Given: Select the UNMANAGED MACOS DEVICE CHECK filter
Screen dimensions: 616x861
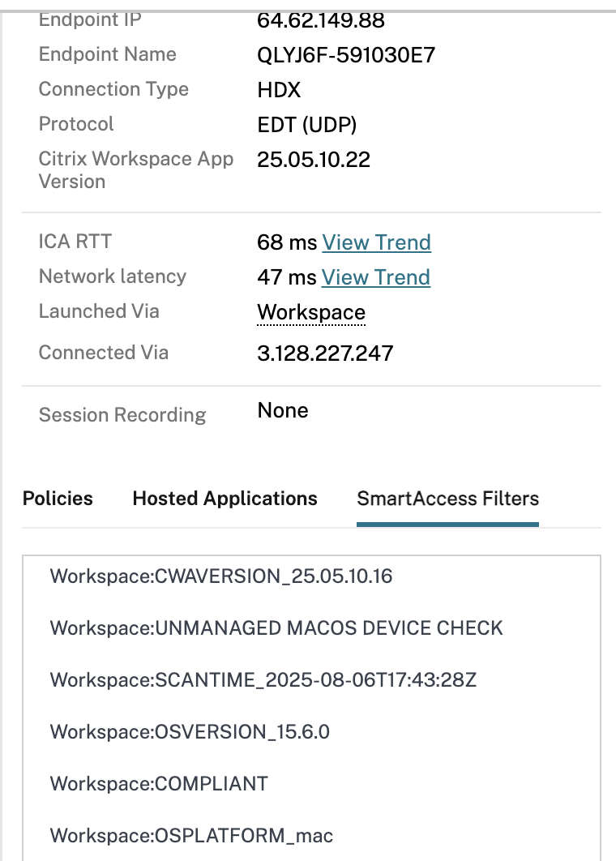Looking at the screenshot, I should (276, 628).
